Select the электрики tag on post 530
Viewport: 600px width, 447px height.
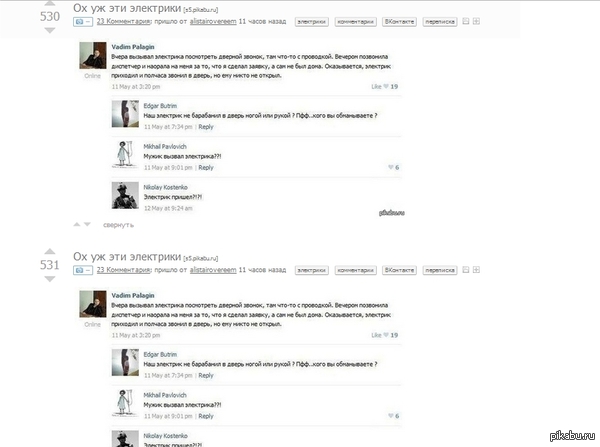point(311,22)
